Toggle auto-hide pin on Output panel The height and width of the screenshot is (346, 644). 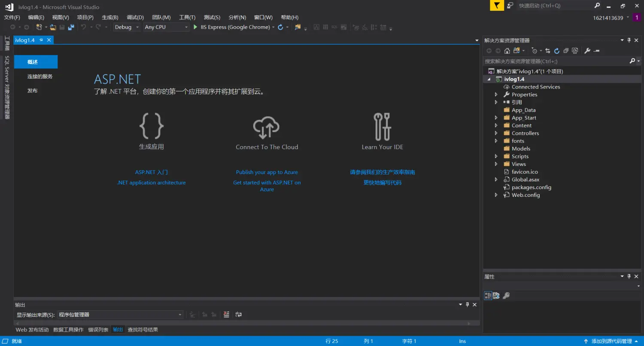467,305
